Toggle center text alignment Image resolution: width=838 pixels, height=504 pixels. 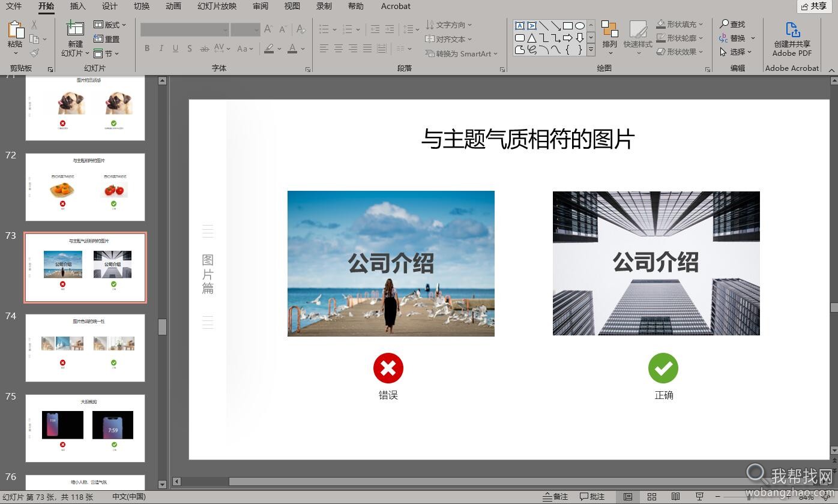339,49
